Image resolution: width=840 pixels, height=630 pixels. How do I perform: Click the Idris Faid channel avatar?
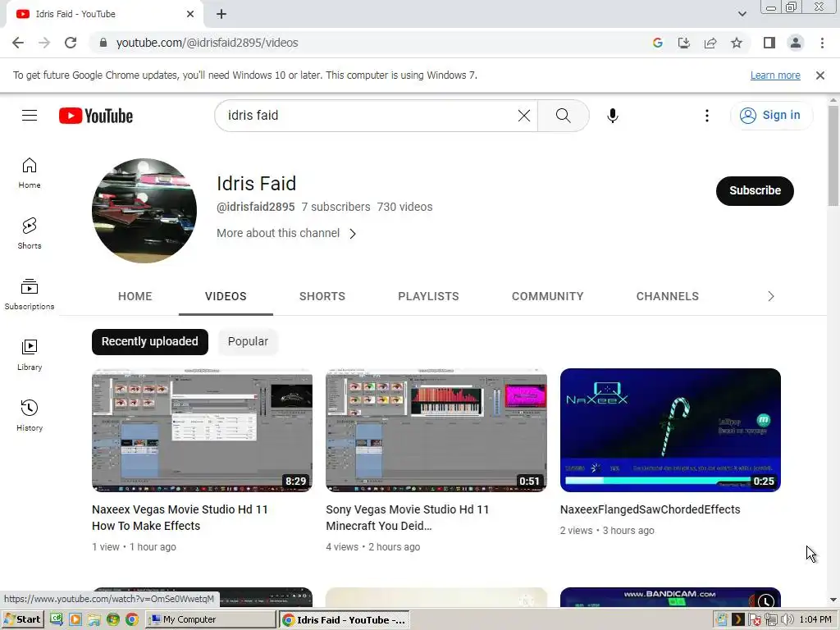(144, 211)
